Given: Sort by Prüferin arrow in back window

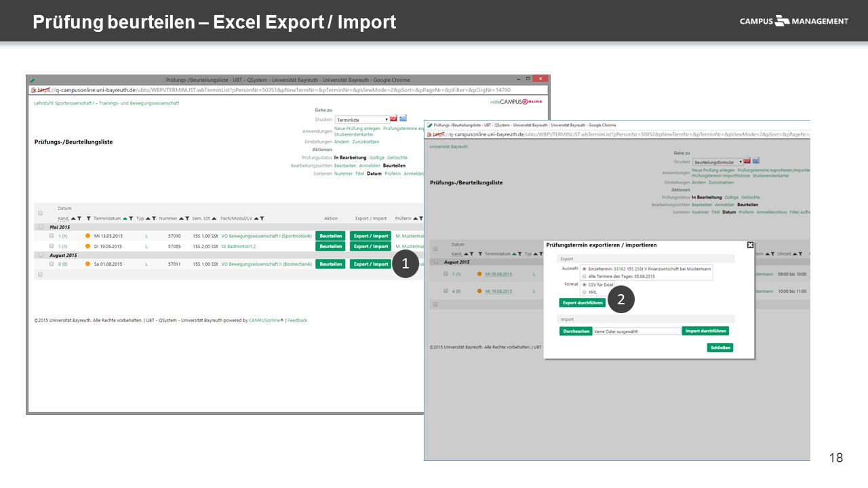Looking at the screenshot, I should (x=415, y=219).
